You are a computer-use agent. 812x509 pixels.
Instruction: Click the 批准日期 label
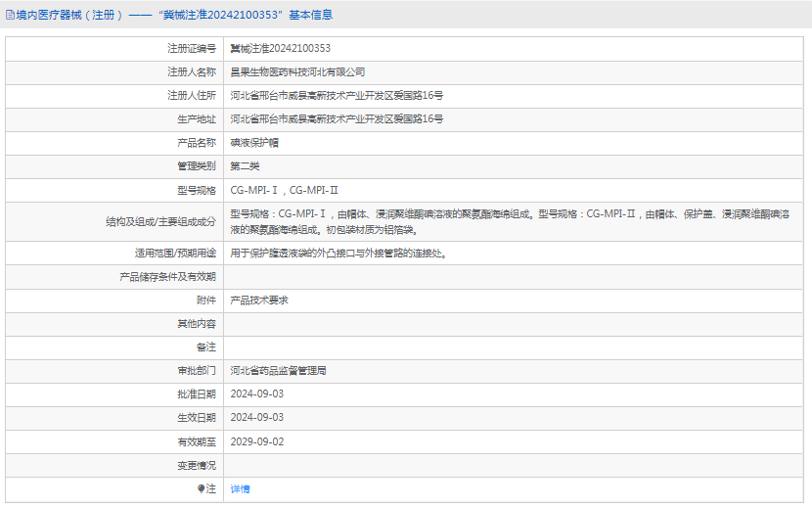pos(197,393)
